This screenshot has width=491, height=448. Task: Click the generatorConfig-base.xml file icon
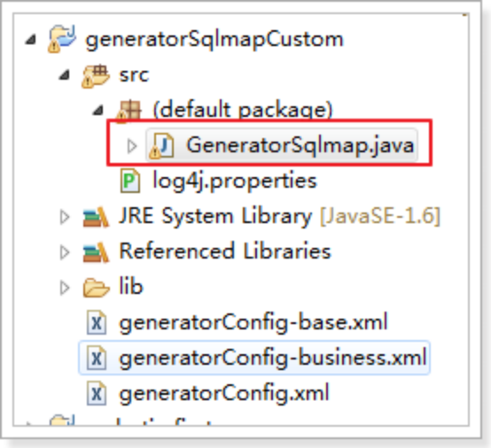coord(97,322)
